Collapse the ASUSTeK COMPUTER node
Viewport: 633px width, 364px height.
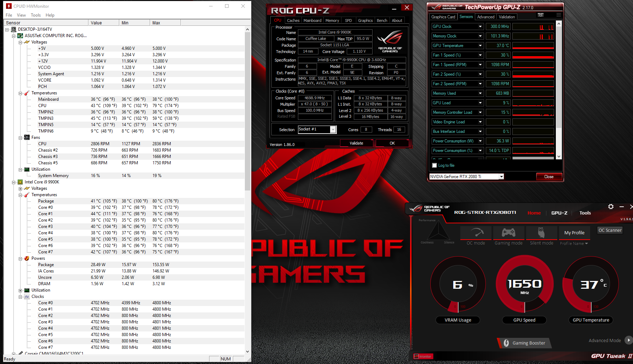[14, 36]
